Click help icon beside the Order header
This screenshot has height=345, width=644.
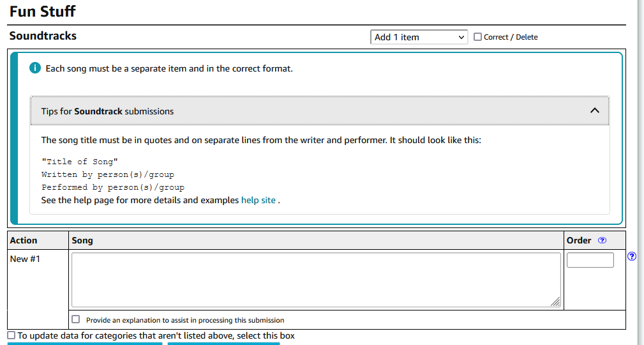(602, 240)
